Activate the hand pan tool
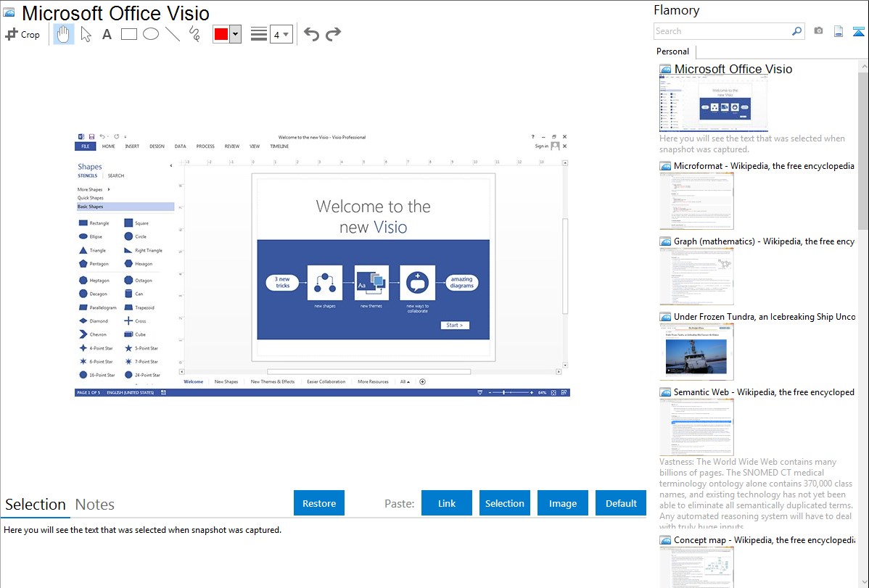This screenshot has width=869, height=588. point(64,34)
